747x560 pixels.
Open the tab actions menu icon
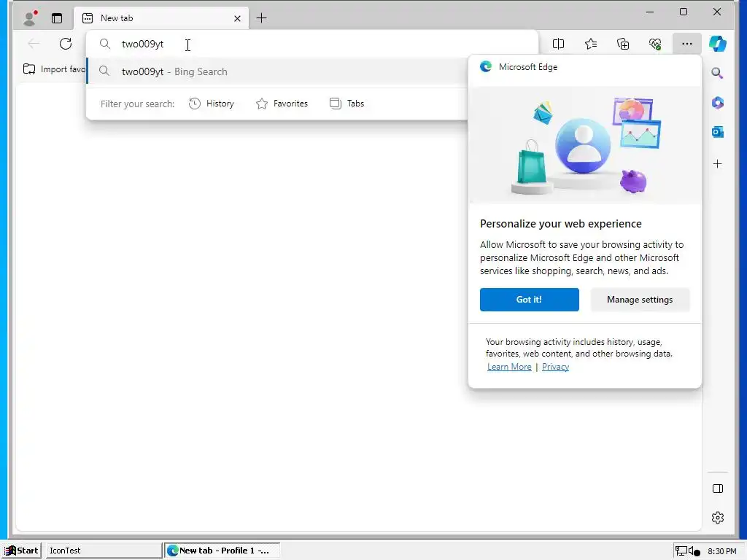coord(57,18)
